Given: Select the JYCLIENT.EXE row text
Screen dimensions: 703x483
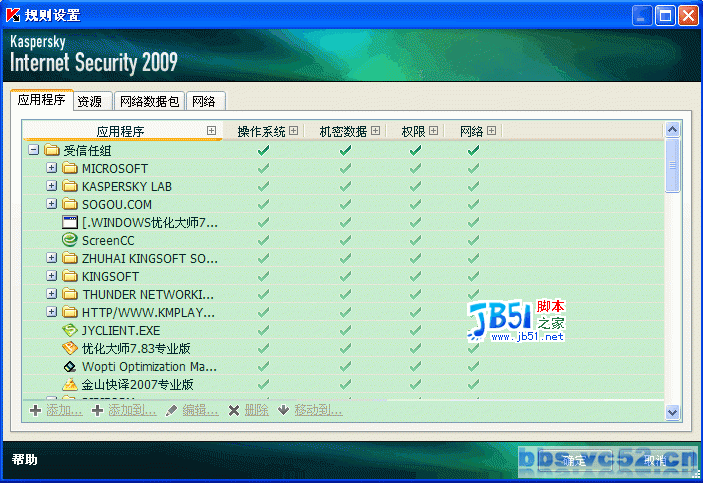Looking at the screenshot, I should coord(121,331).
